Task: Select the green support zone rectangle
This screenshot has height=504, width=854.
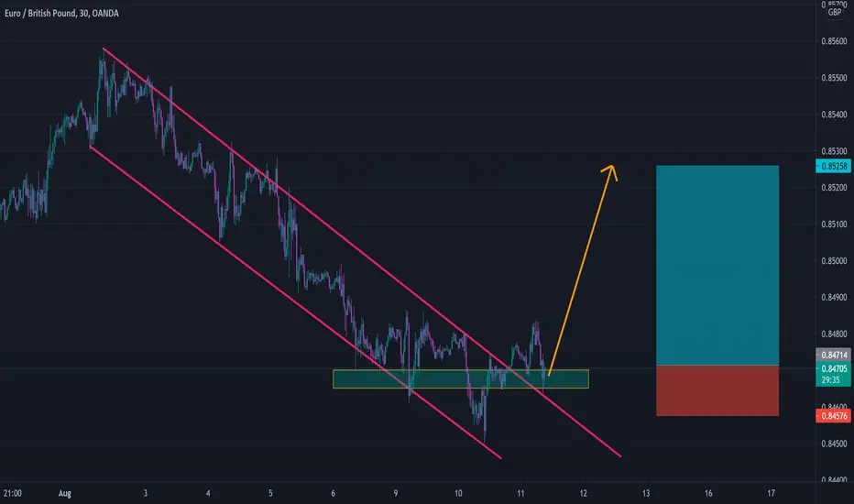Action: (x=461, y=379)
